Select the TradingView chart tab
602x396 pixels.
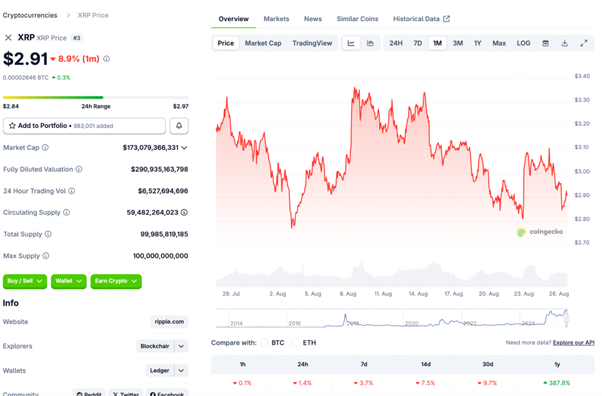point(312,43)
